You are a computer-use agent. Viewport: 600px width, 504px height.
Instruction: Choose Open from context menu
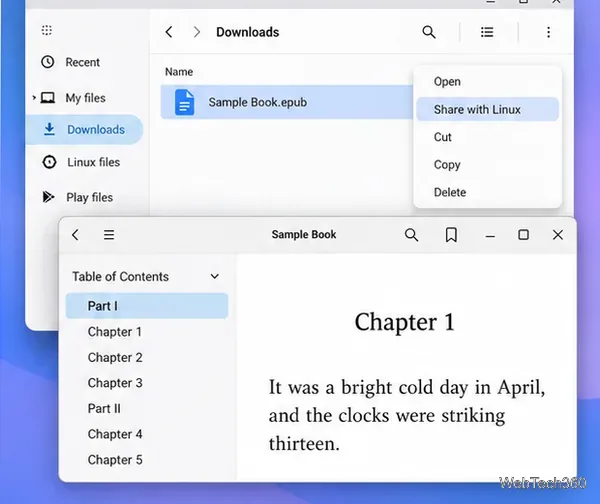(488, 82)
